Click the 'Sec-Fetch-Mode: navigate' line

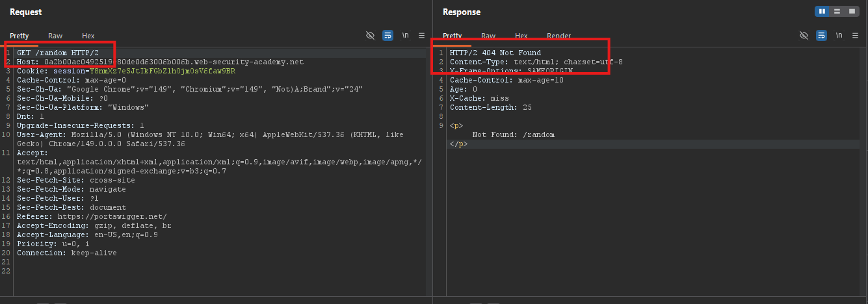click(x=72, y=189)
